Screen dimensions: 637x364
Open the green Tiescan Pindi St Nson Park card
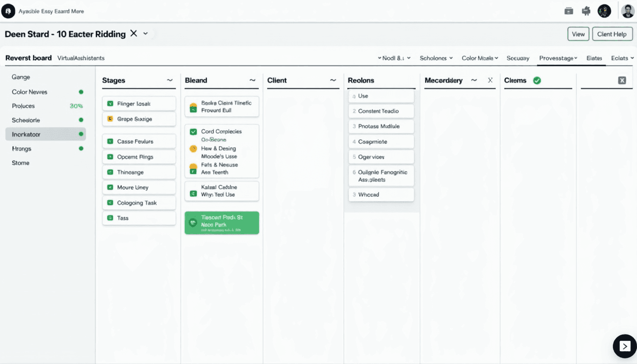click(221, 223)
